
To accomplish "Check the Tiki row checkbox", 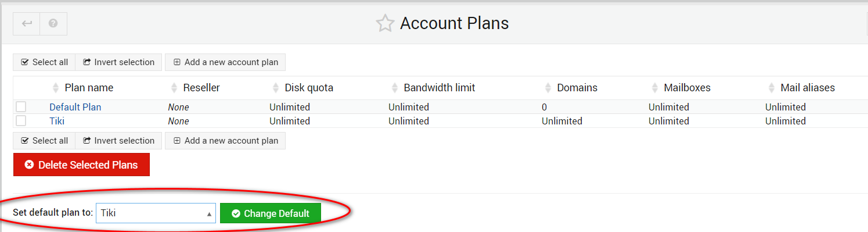I will pos(21,121).
